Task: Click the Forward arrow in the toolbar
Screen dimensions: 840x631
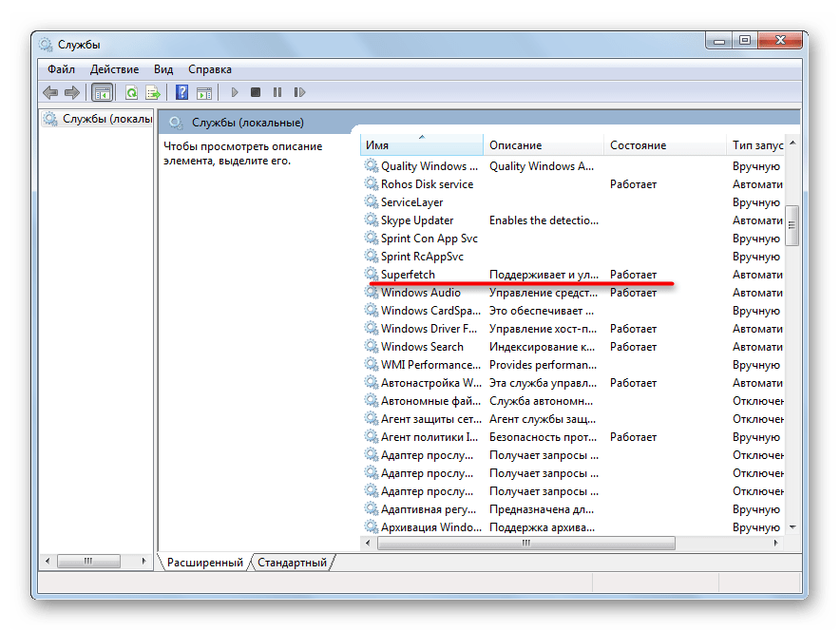Action: click(x=72, y=92)
